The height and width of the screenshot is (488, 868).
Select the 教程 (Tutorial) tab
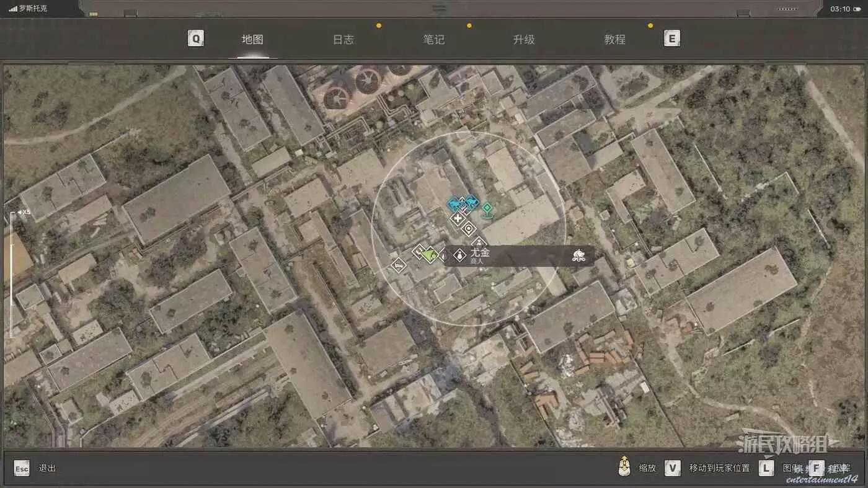coord(614,40)
